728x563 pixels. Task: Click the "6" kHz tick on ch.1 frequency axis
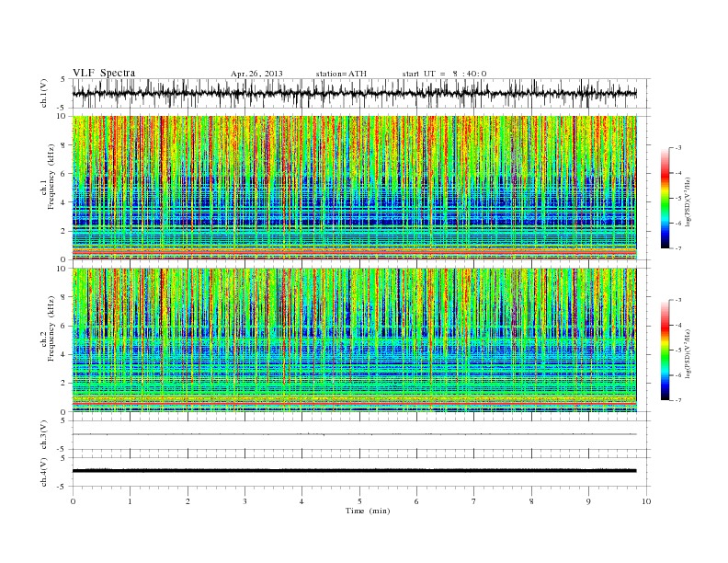pos(64,174)
